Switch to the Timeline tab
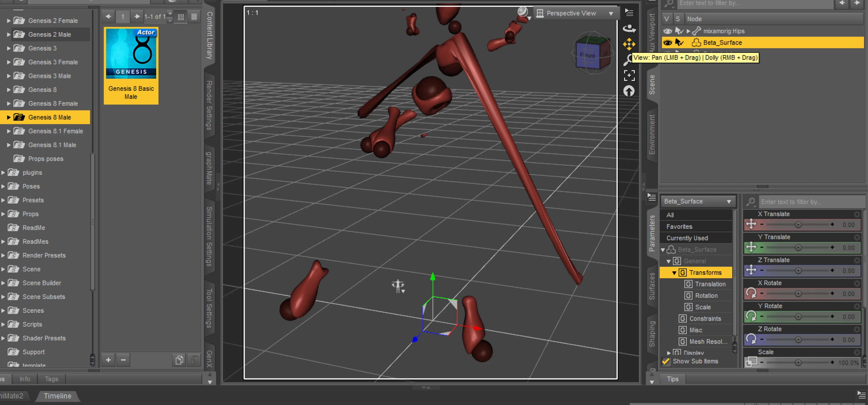Viewport: 868px width, 405px height. (57, 396)
